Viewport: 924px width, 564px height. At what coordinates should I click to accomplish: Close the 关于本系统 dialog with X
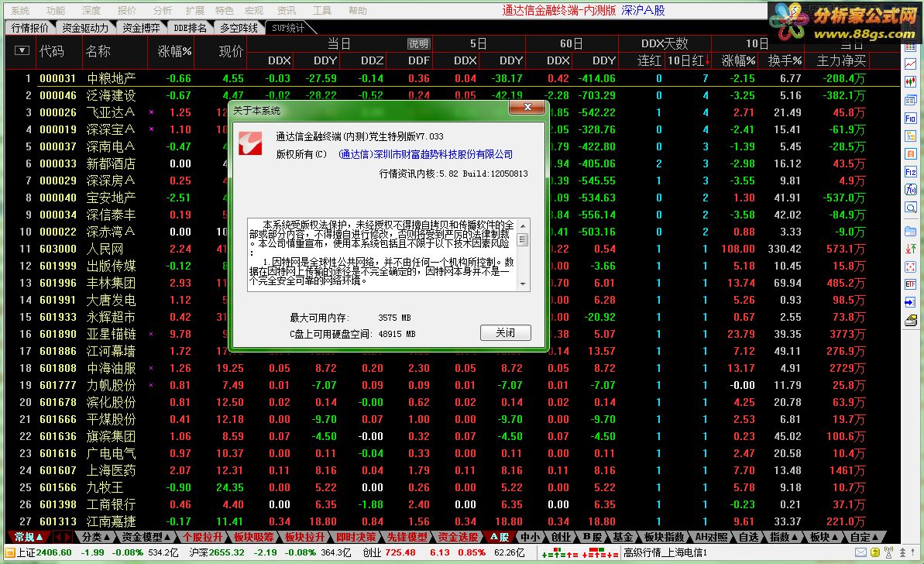click(528, 107)
